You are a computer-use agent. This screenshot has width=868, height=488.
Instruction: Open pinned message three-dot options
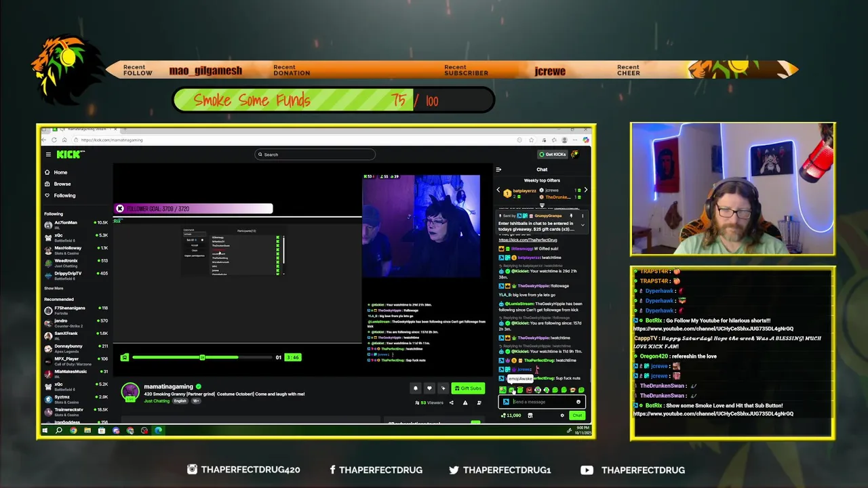pos(582,216)
